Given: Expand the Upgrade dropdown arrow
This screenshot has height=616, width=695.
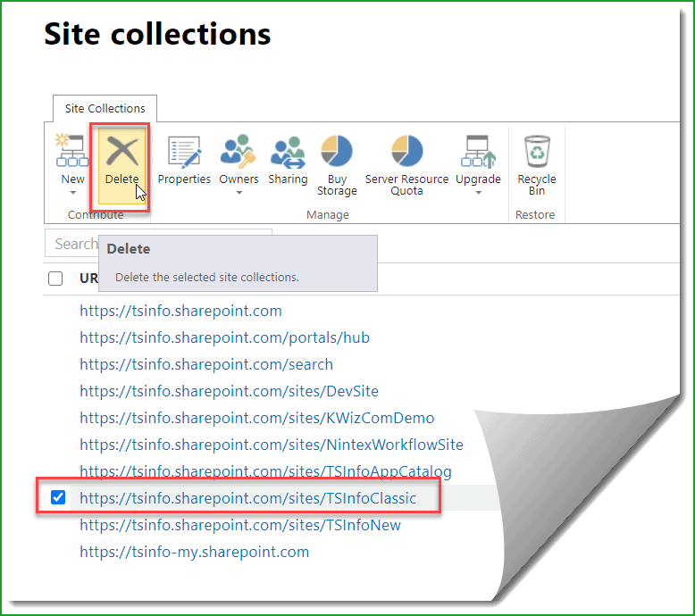Looking at the screenshot, I should pos(478,193).
